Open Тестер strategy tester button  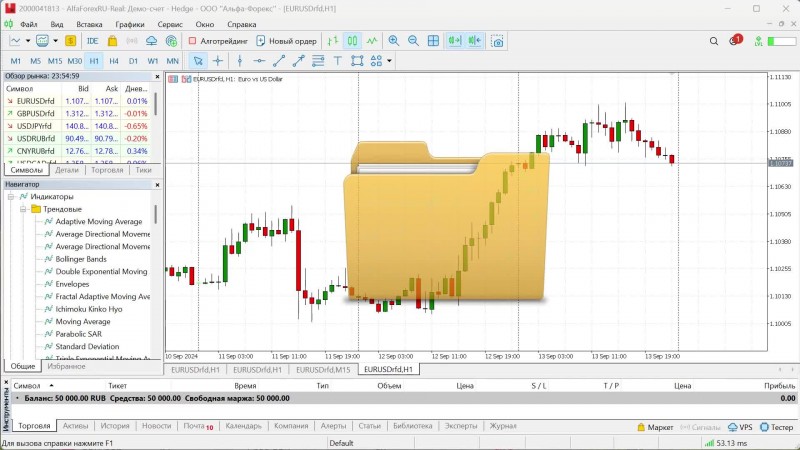click(777, 427)
